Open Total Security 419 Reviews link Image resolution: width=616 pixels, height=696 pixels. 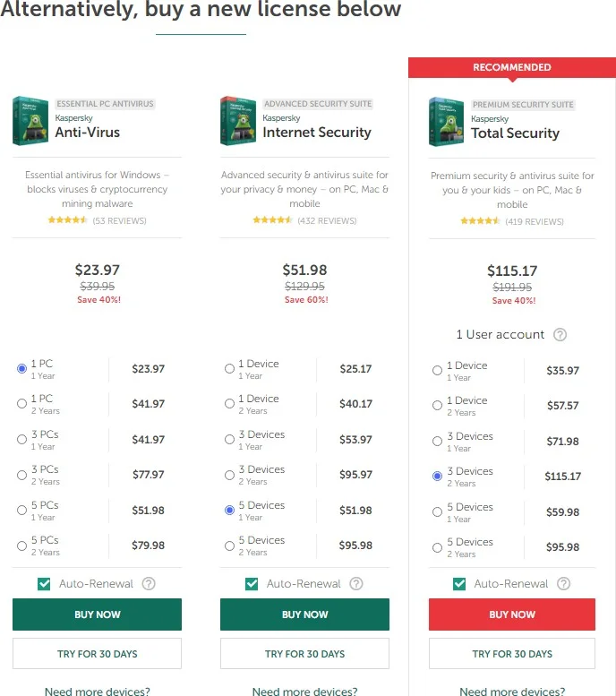point(535,221)
